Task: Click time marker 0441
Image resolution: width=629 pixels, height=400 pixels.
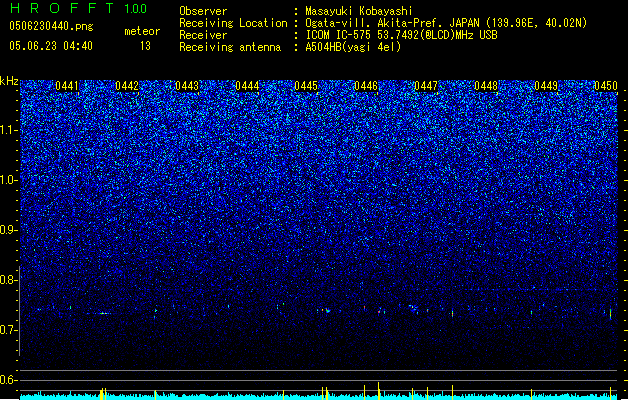Action: (x=67, y=86)
